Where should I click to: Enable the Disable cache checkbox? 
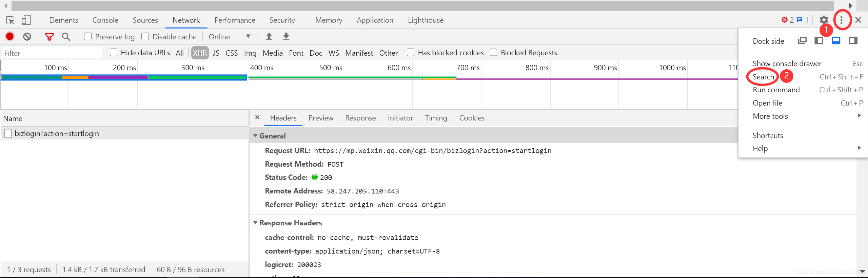click(145, 36)
